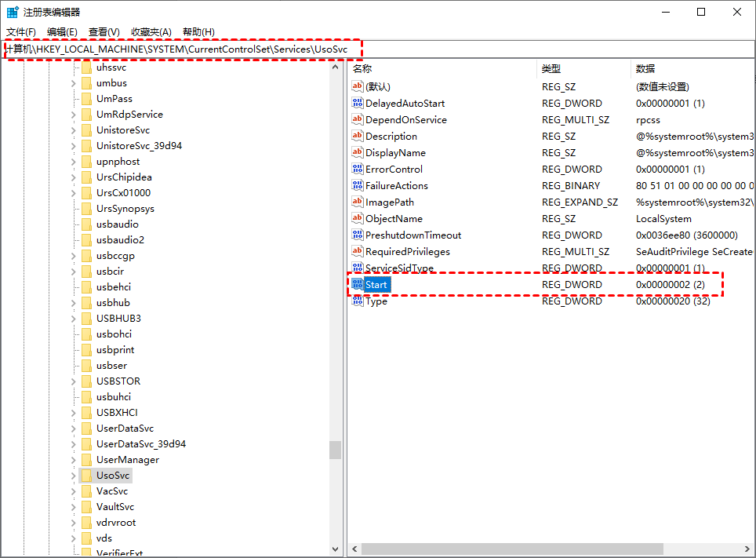
Task: Click the Registry Editor icon in the title bar
Action: pos(12,11)
